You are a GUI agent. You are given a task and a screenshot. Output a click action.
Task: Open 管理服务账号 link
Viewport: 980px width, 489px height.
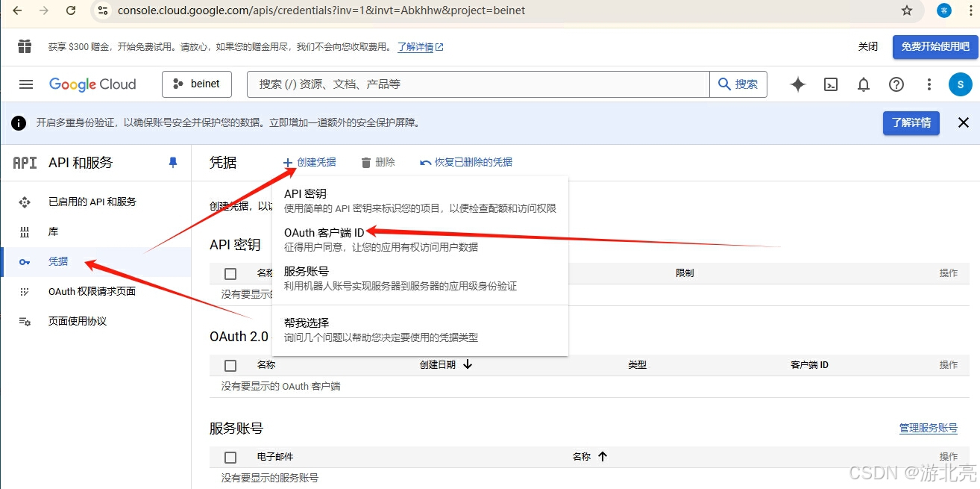(x=929, y=428)
